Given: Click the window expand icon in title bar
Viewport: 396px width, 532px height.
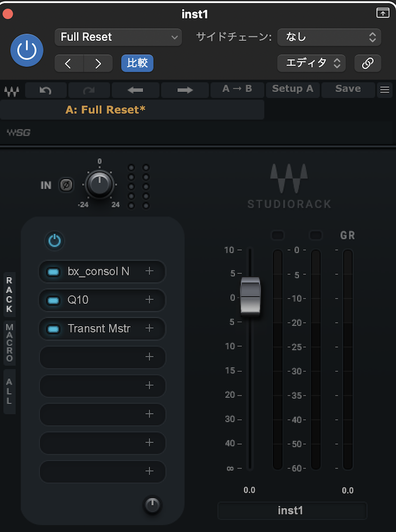Looking at the screenshot, I should [383, 13].
